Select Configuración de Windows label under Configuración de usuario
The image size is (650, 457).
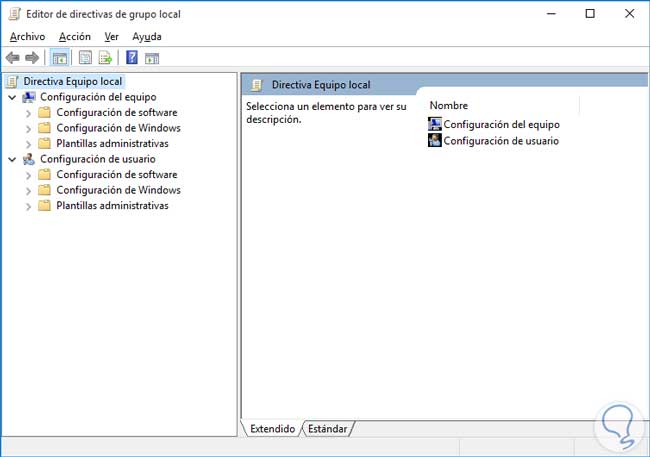point(118,190)
